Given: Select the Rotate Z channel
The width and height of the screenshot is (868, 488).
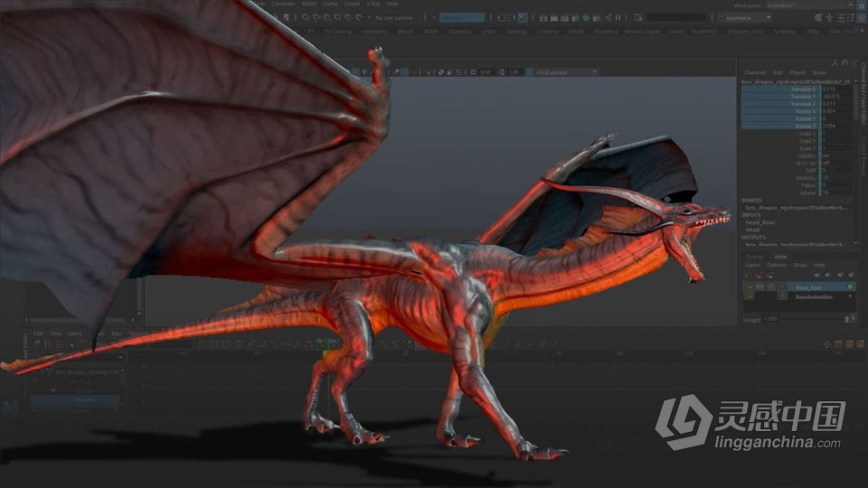Looking at the screenshot, I should (780, 126).
